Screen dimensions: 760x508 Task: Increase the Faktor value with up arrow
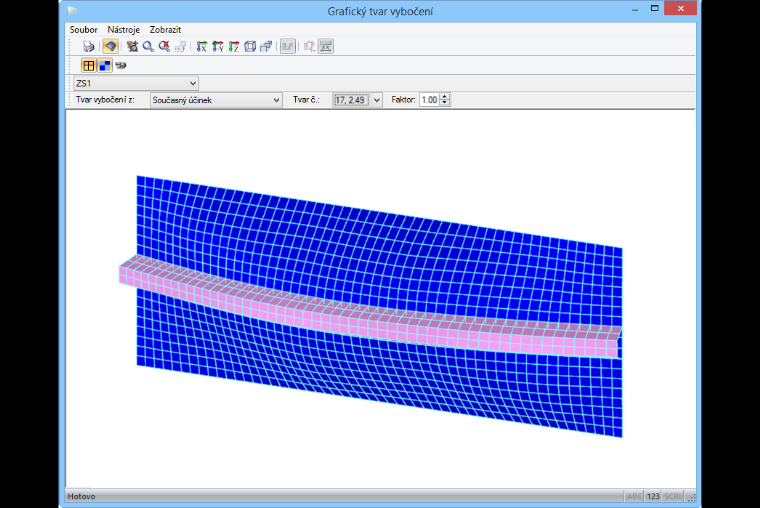click(445, 97)
